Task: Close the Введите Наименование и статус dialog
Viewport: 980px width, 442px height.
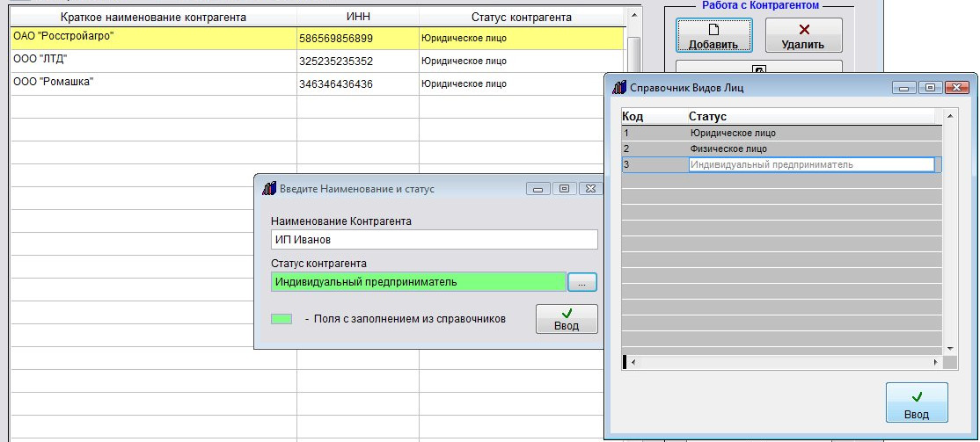Action: point(590,189)
